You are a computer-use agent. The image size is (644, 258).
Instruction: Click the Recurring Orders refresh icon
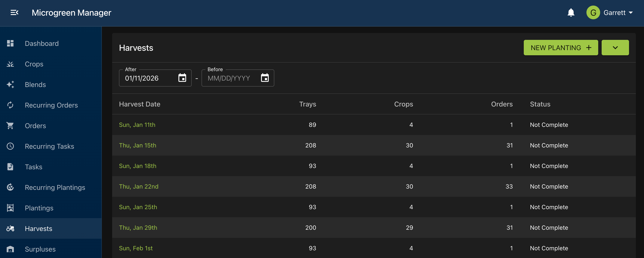coord(10,105)
